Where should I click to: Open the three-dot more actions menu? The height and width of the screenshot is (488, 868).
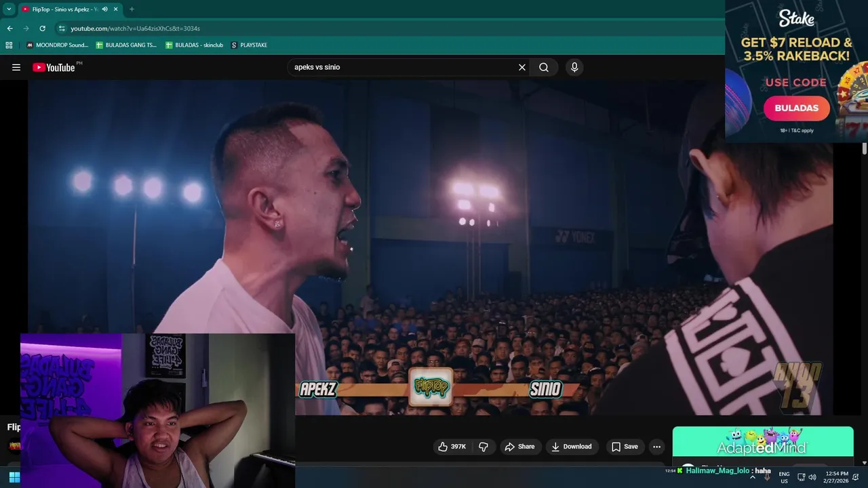[656, 447]
